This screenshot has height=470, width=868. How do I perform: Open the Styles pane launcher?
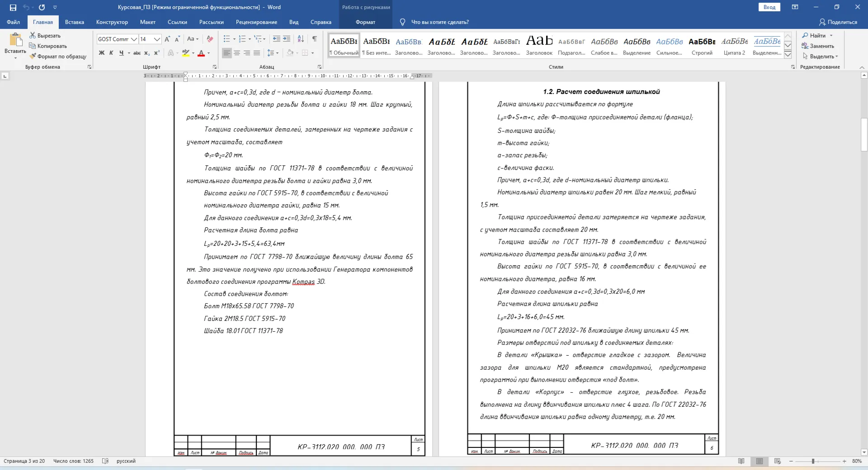click(x=793, y=67)
